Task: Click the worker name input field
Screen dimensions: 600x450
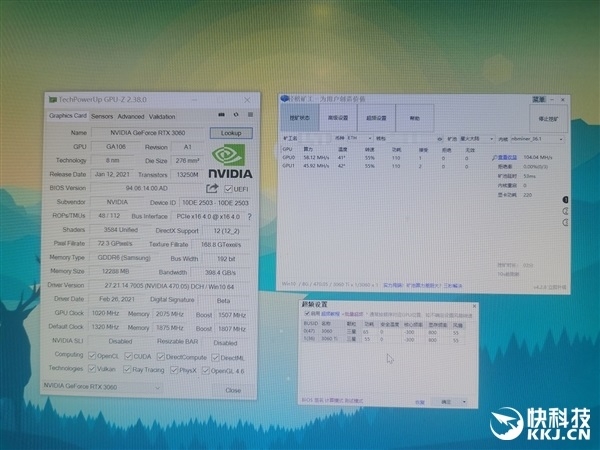Action: (x=315, y=138)
